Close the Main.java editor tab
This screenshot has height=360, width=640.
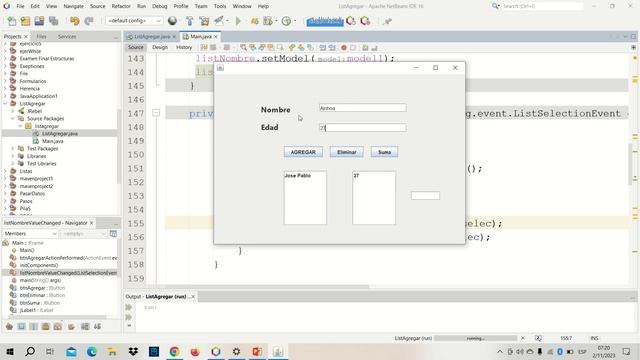[216, 37]
